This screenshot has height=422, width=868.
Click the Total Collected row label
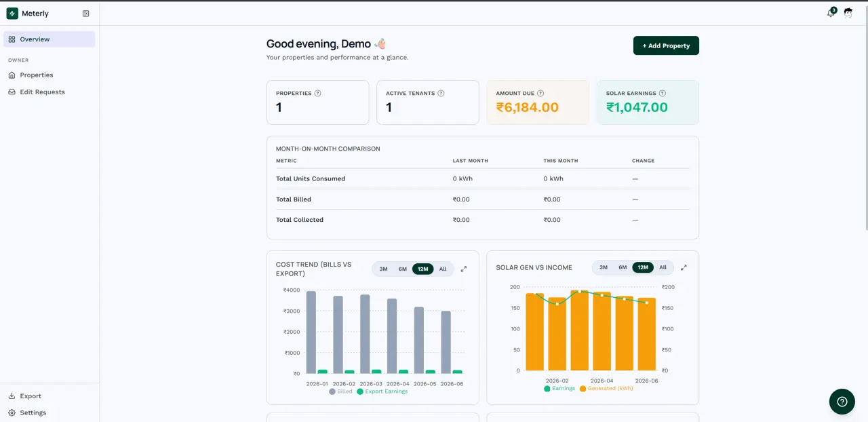(x=300, y=220)
